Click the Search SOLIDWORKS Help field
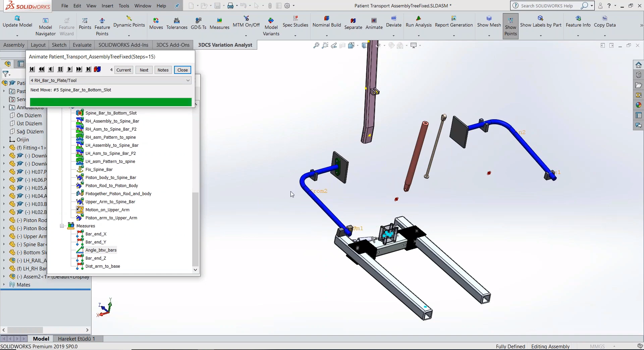Screen dimensions: 644x350 [547, 6]
